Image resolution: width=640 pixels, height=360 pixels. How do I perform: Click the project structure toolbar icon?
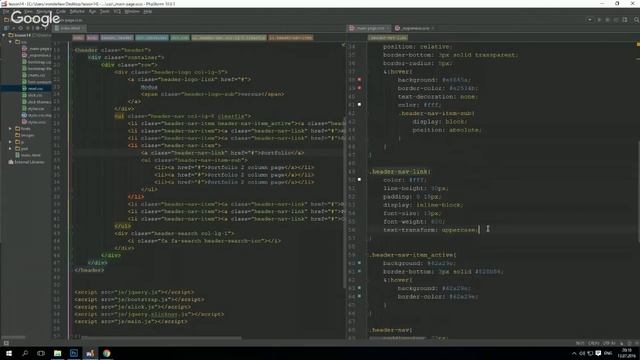pyautogui.click(x=625, y=20)
